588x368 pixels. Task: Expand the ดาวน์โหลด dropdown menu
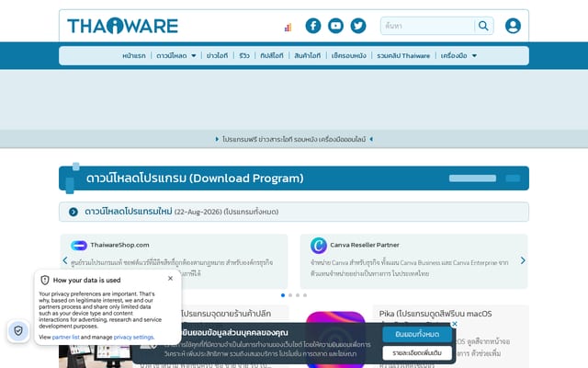[x=175, y=55]
